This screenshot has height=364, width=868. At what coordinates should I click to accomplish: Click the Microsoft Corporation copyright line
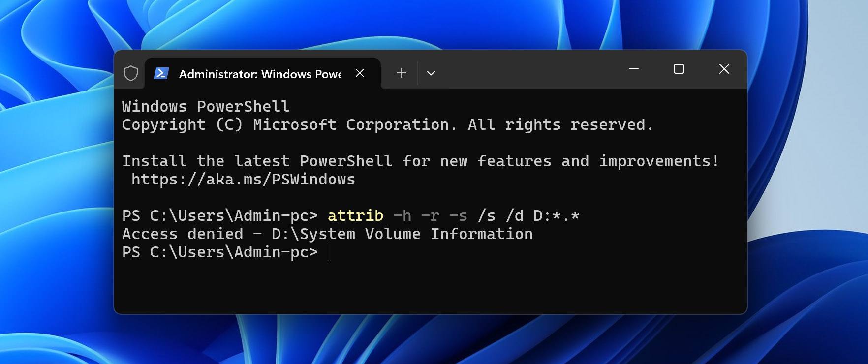coord(387,125)
